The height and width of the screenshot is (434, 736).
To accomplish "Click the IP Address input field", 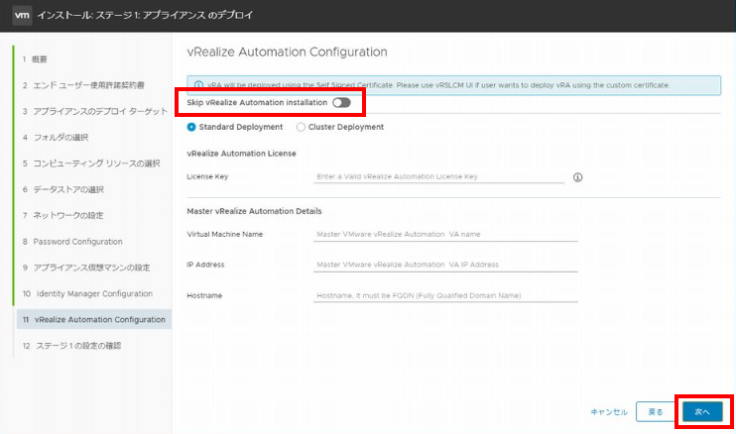I will 445,265.
